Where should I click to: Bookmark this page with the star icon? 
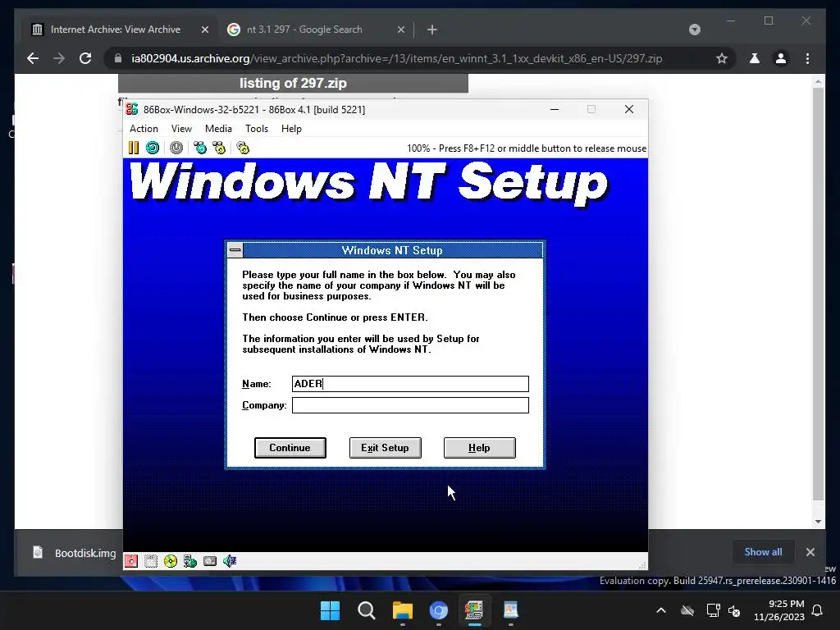(722, 58)
